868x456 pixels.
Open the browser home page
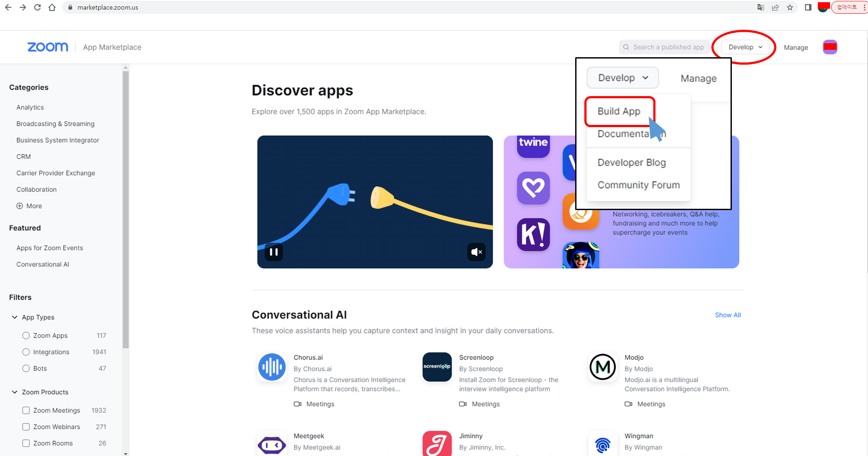[x=52, y=7]
